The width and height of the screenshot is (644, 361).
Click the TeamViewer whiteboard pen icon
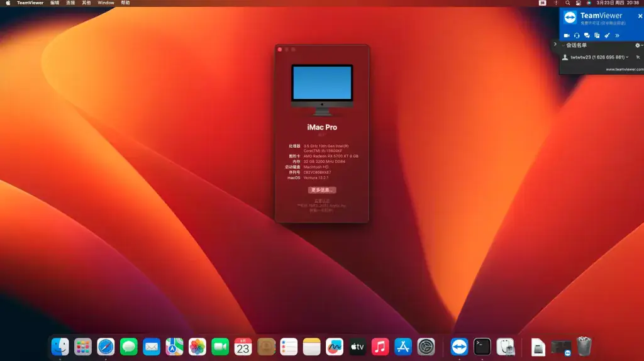[x=607, y=36]
